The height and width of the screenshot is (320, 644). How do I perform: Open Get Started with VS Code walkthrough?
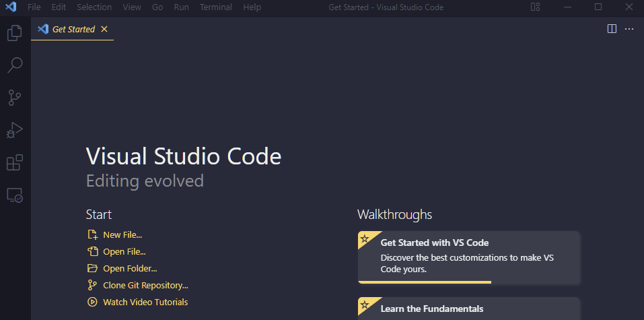(x=468, y=257)
